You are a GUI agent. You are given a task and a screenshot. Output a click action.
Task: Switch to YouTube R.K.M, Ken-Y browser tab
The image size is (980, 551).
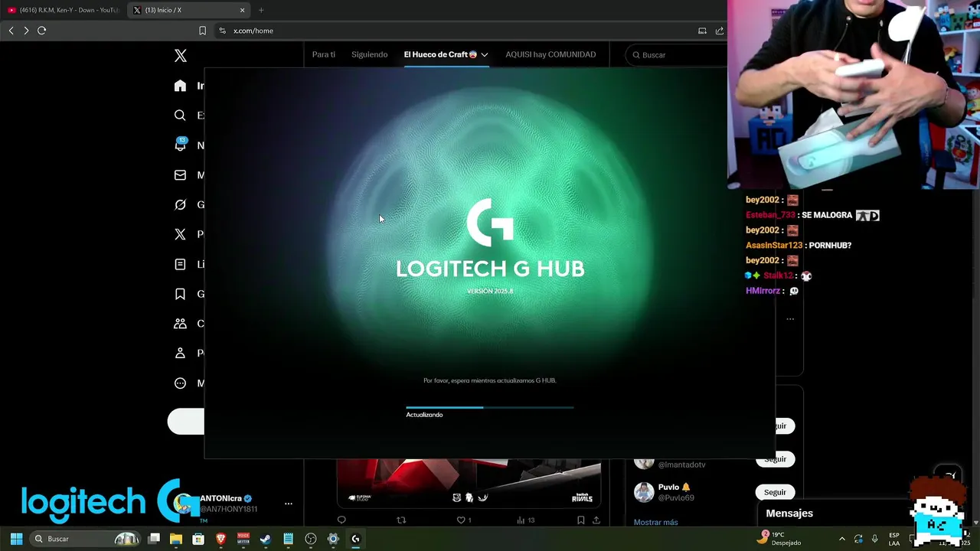click(64, 10)
